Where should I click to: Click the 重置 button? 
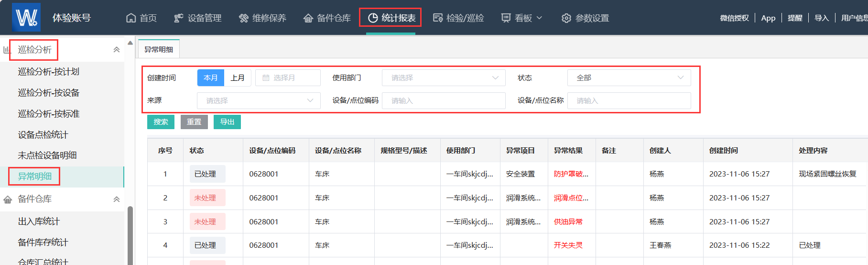[194, 122]
